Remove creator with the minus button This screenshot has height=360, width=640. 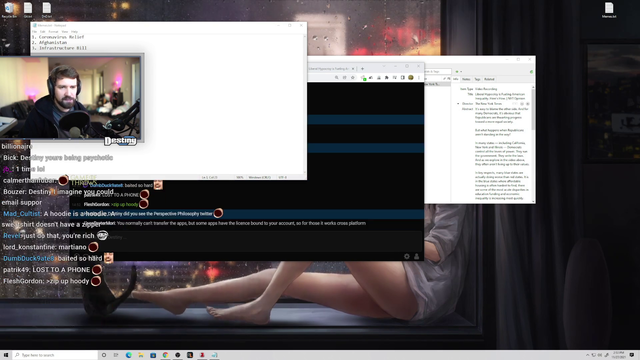point(522,104)
